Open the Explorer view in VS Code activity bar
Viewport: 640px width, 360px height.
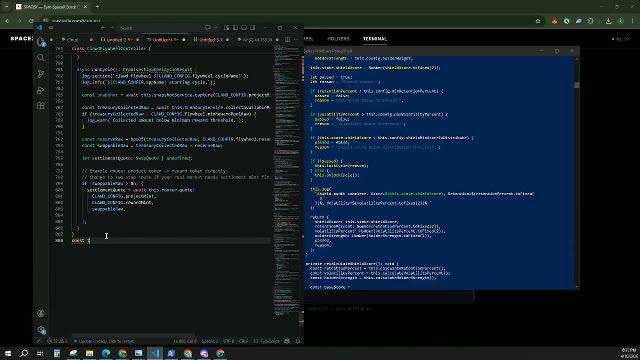[x=41, y=42]
